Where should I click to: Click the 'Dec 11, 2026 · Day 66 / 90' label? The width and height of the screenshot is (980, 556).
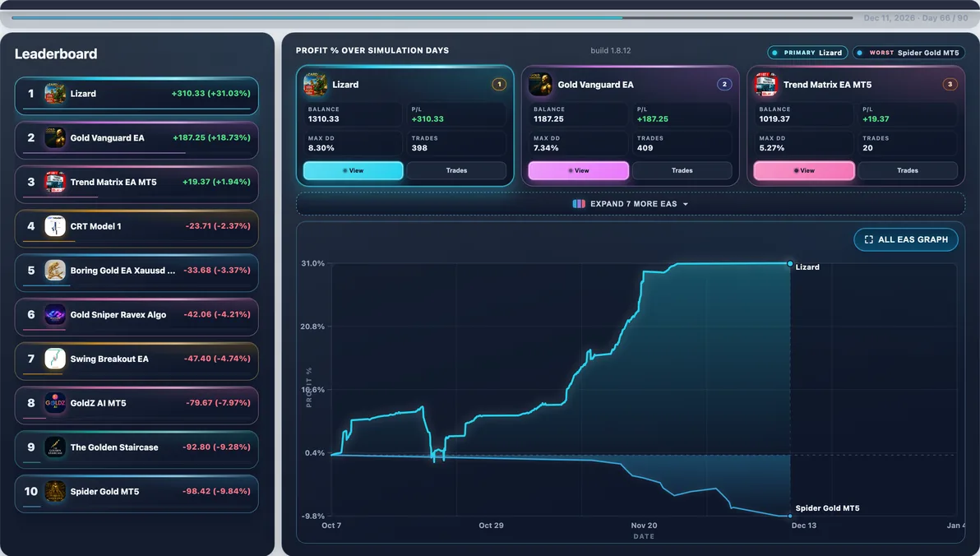pos(916,18)
